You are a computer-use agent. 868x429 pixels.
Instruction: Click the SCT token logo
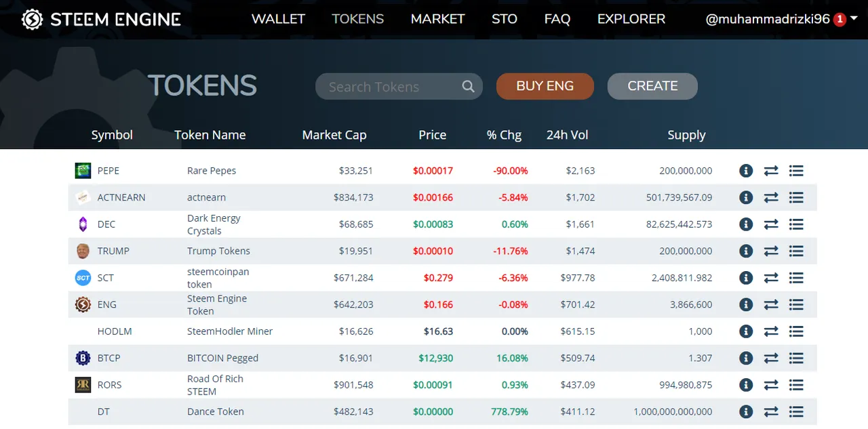tap(83, 278)
